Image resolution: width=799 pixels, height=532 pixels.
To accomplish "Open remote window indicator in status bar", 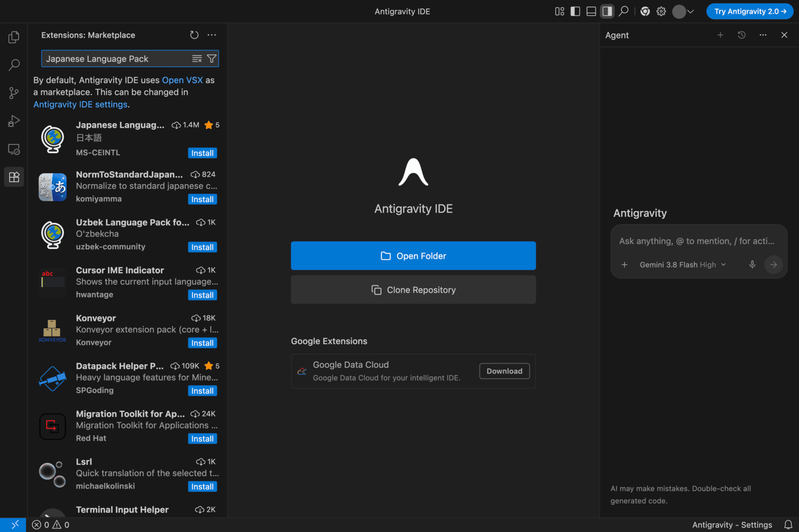I will (13, 525).
